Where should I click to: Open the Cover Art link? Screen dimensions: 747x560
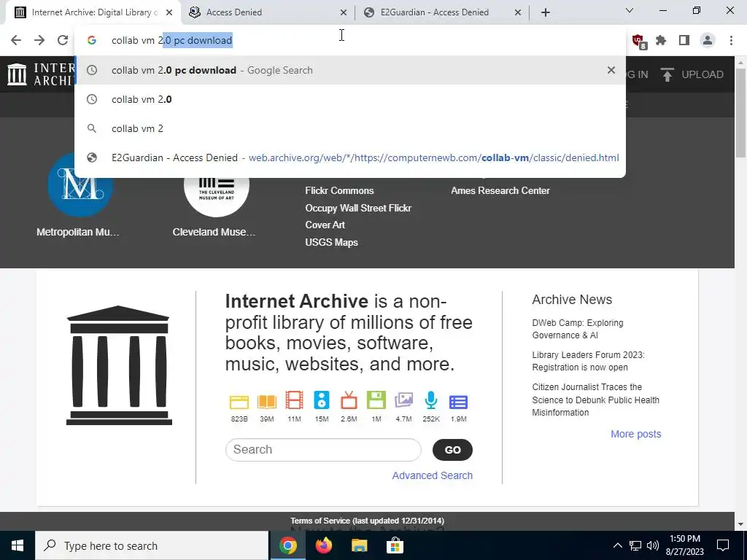tap(325, 225)
